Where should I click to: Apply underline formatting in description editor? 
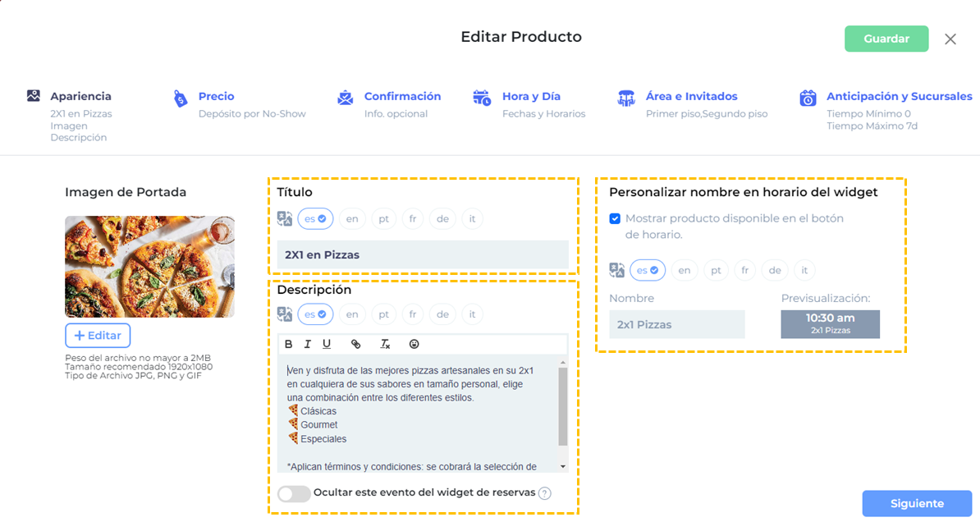point(326,344)
